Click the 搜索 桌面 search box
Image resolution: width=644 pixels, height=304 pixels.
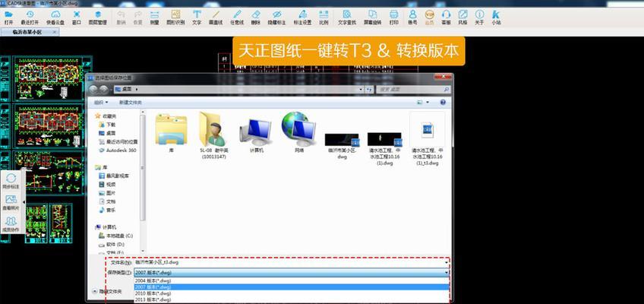413,89
